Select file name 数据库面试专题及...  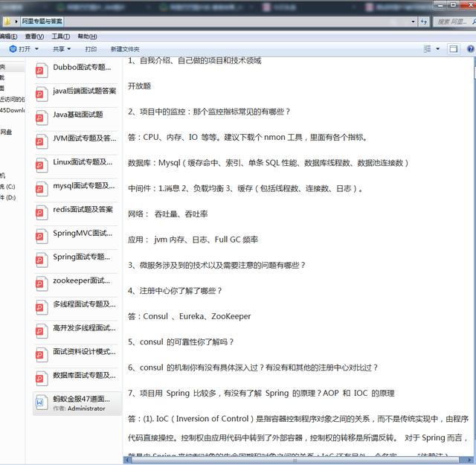point(84,375)
